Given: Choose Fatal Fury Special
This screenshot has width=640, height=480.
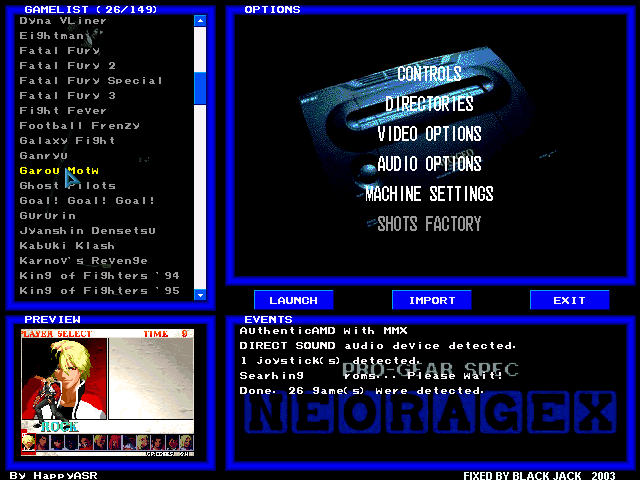Looking at the screenshot, I should (x=91, y=81).
